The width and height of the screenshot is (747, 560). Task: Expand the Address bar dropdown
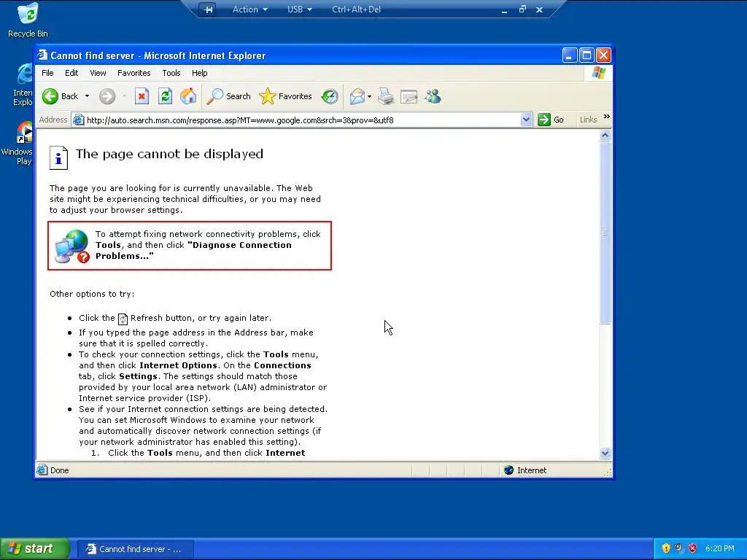(526, 120)
